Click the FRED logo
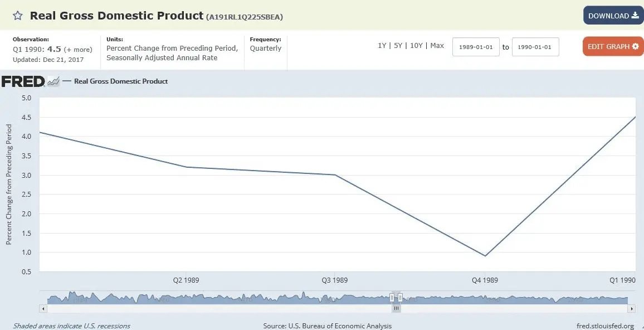Viewport: 644px width, 330px height. [23, 81]
